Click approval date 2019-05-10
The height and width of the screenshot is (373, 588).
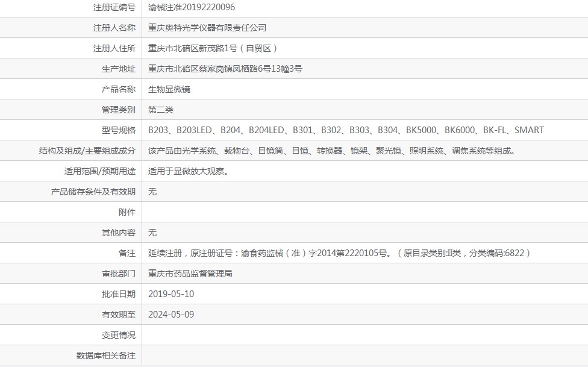coord(171,294)
